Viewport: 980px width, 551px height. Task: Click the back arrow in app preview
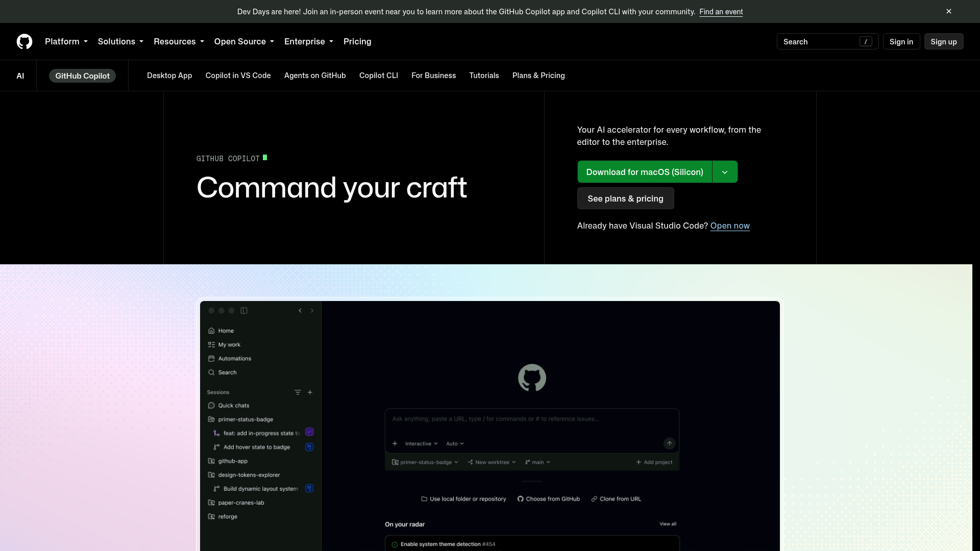tap(300, 311)
